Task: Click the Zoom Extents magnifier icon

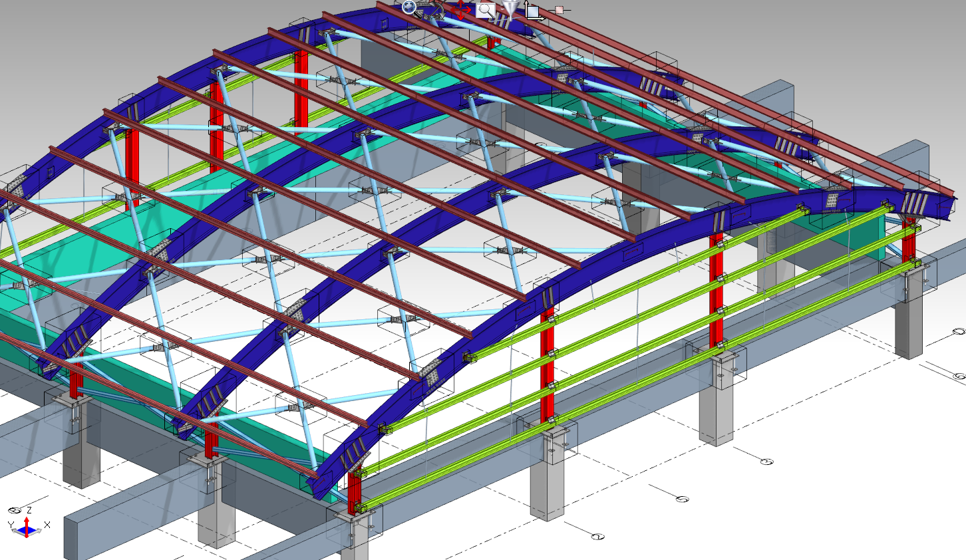Action: [409, 8]
